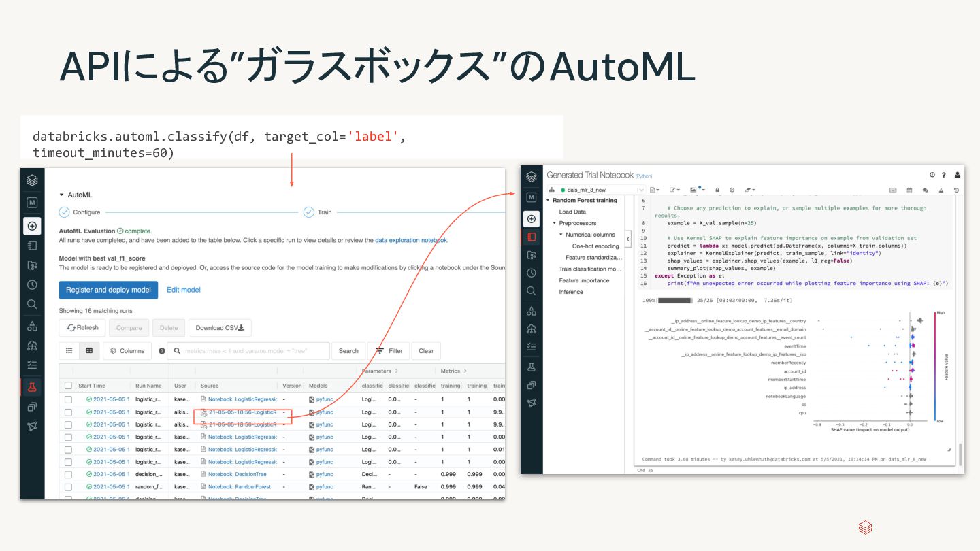Screen dimensions: 980x551
Task: Open the Experiment flask icon in notebook toolbar
Action: coord(941,190)
